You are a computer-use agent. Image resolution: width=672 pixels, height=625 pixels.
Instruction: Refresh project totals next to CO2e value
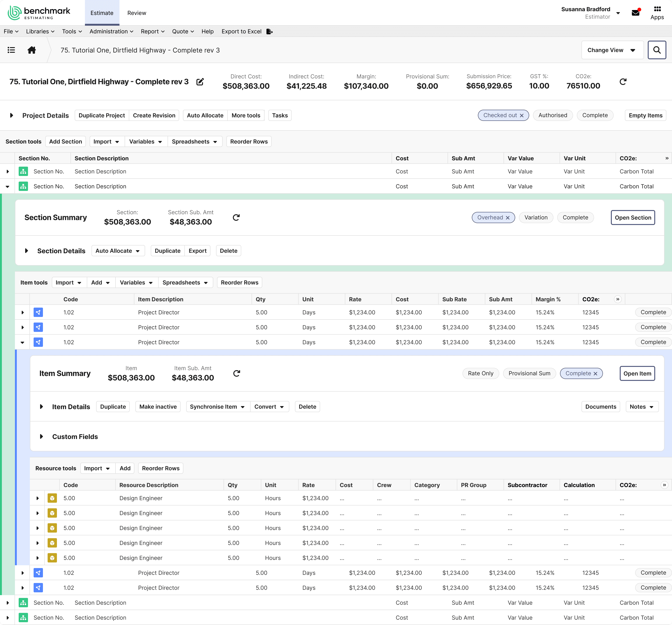coord(623,82)
